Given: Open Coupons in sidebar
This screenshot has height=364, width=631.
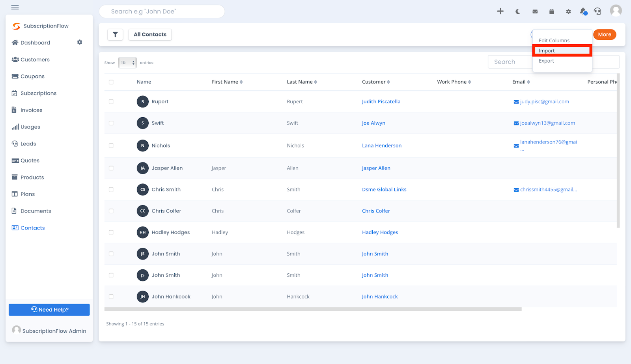Looking at the screenshot, I should click(28, 77).
